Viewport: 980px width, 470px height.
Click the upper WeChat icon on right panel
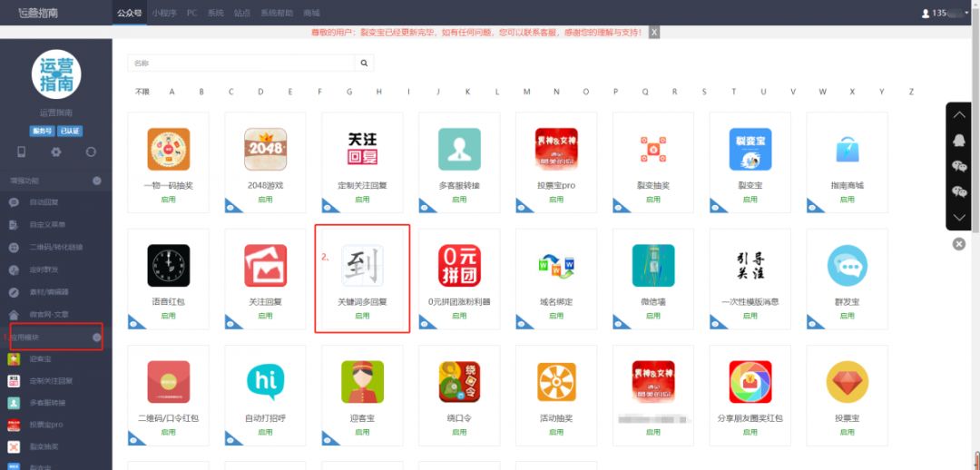(959, 166)
